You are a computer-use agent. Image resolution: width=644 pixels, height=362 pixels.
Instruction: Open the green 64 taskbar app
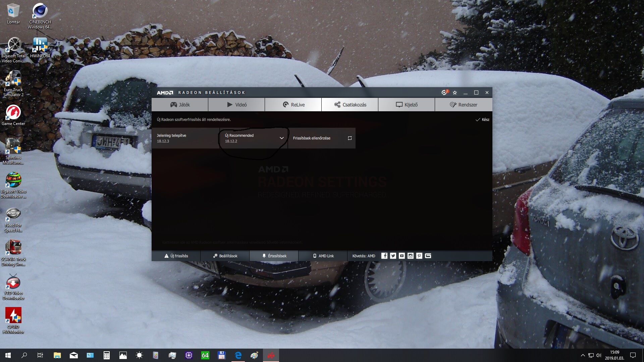click(x=205, y=355)
